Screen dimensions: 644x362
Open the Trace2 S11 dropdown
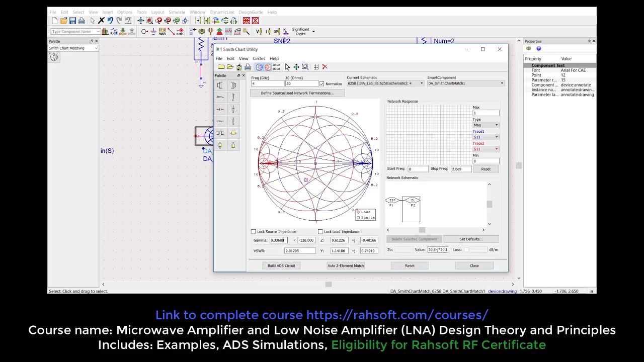click(486, 149)
